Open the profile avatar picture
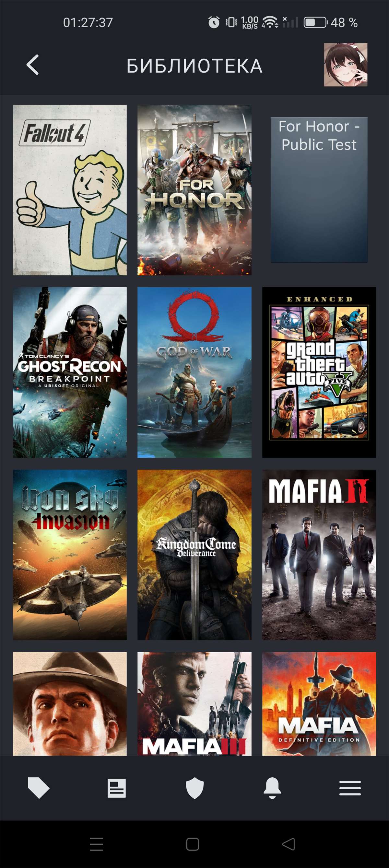This screenshot has height=868, width=389. [346, 65]
